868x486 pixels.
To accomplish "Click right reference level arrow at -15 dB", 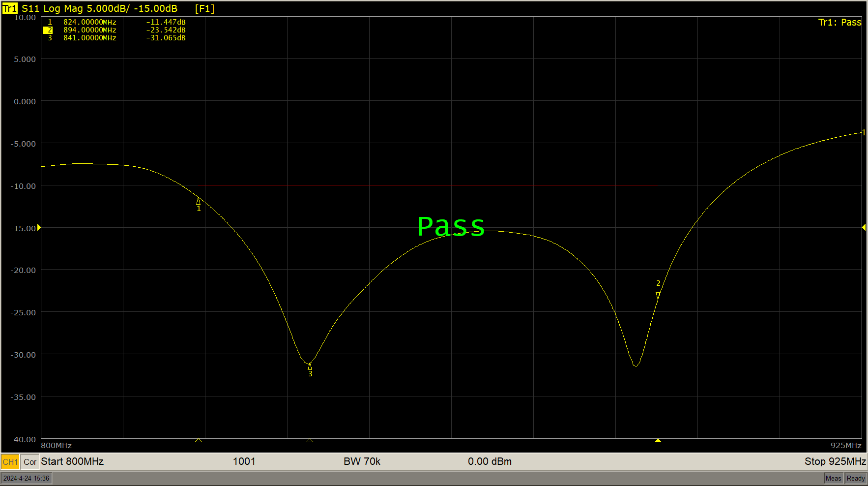I will tap(864, 227).
